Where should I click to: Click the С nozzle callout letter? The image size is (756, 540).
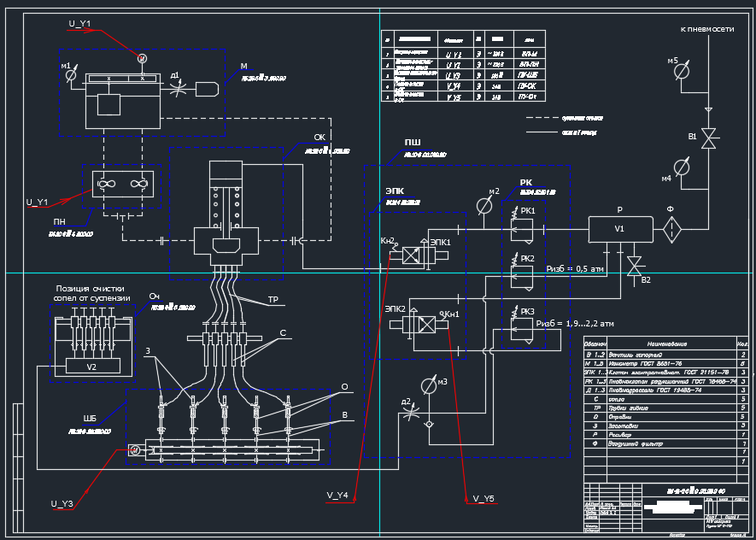point(283,333)
